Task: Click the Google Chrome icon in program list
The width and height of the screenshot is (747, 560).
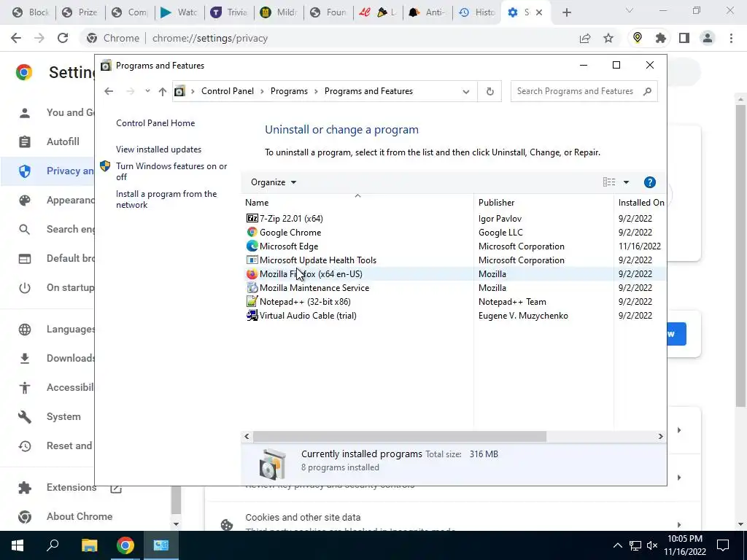Action: 252,232
